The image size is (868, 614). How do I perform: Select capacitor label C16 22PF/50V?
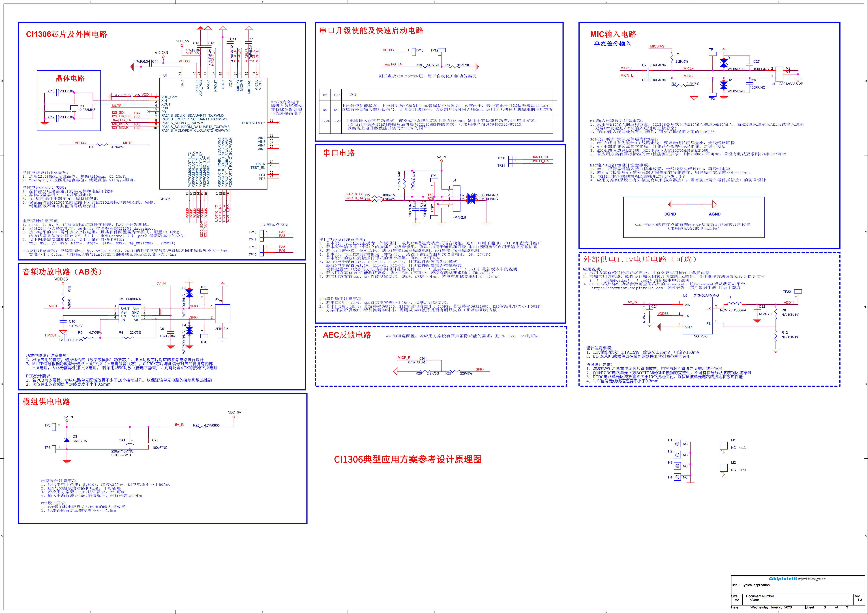[61, 91]
